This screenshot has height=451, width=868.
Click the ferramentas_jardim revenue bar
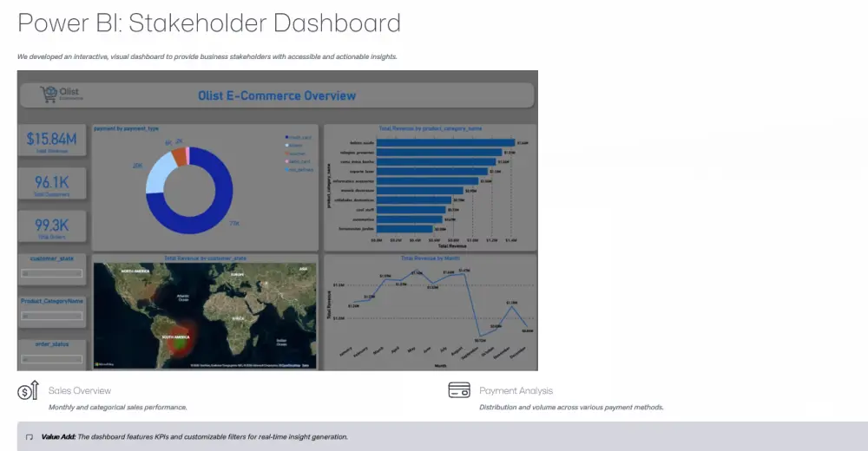click(404, 229)
